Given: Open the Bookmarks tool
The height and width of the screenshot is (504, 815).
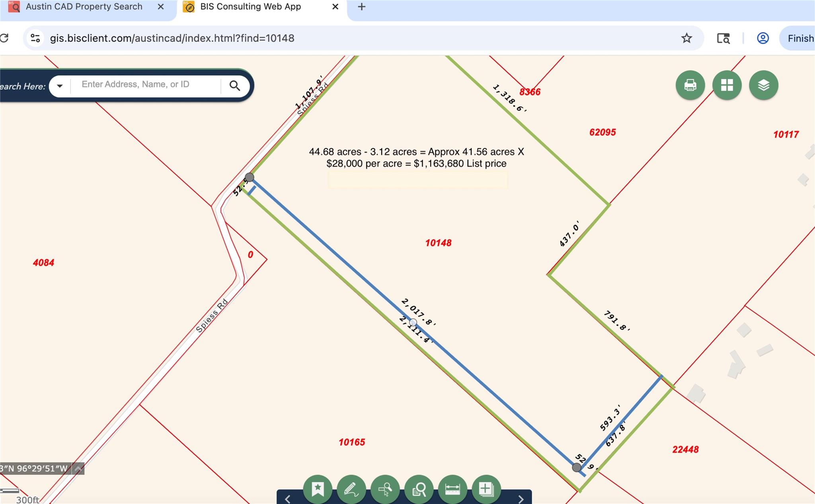Looking at the screenshot, I should pyautogui.click(x=318, y=489).
